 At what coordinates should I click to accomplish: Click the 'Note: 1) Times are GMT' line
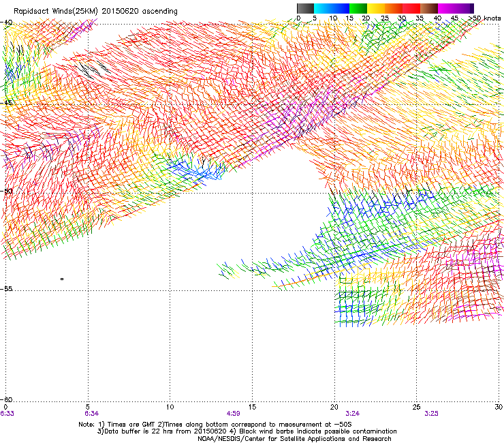tap(215, 425)
